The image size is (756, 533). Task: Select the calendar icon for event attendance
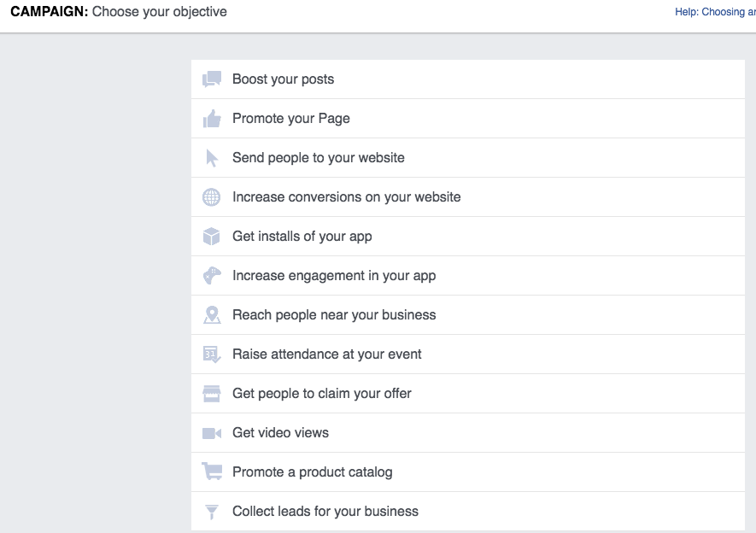[211, 354]
